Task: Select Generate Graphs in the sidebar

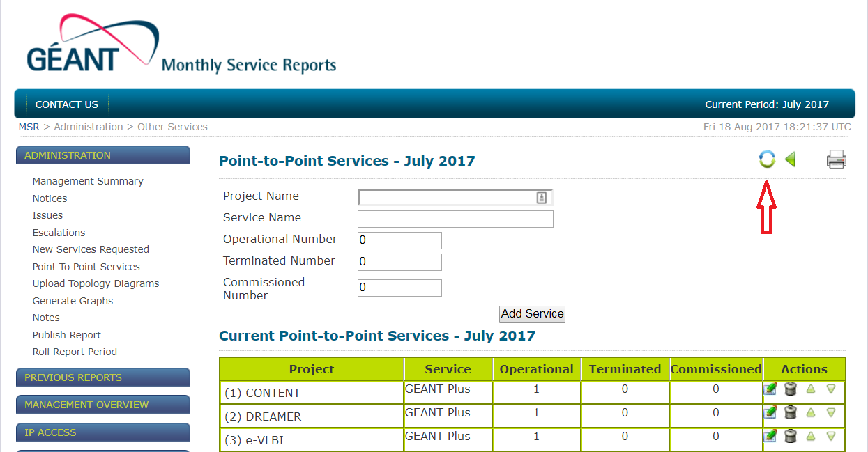Action: pos(73,301)
